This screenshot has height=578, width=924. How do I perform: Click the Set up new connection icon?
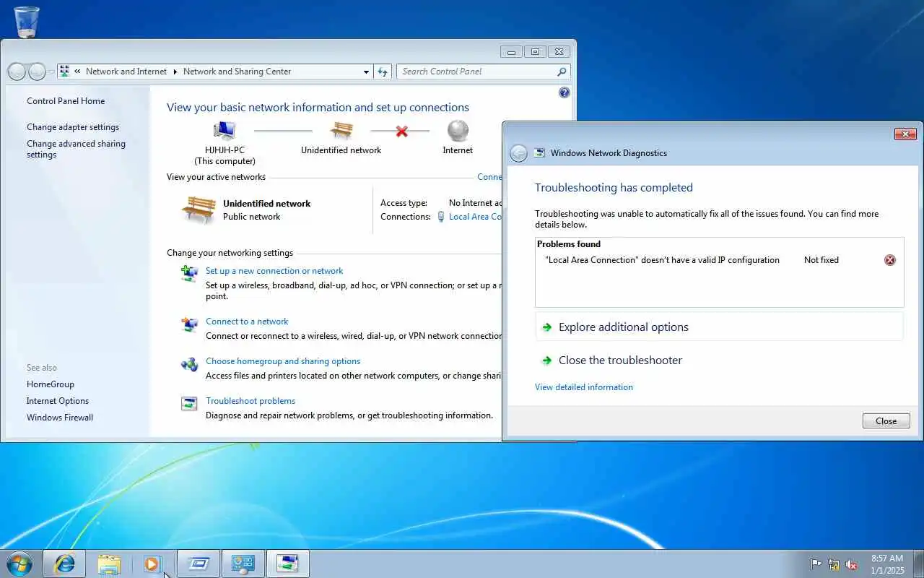189,273
